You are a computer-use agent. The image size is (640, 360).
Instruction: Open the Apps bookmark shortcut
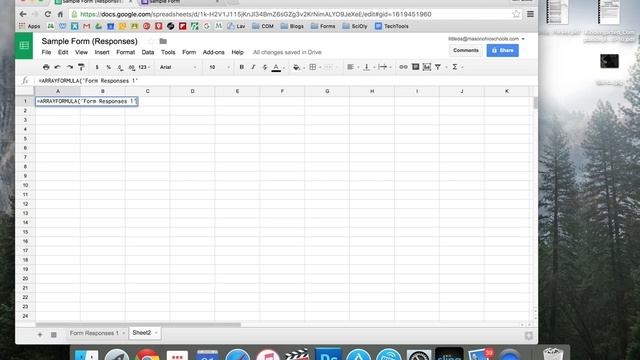[x=29, y=26]
